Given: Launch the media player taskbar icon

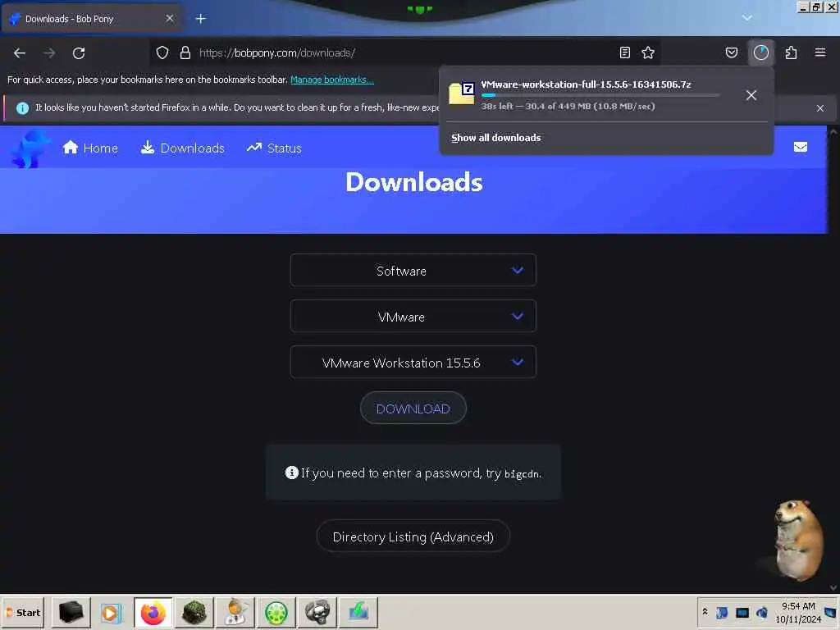Looking at the screenshot, I should point(112,612).
